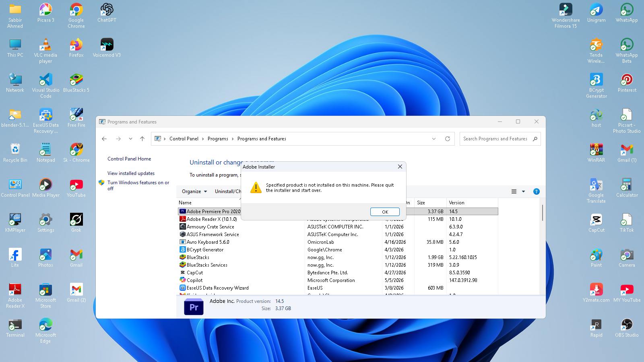
Task: Open the Organize dropdown menu
Action: click(x=194, y=191)
